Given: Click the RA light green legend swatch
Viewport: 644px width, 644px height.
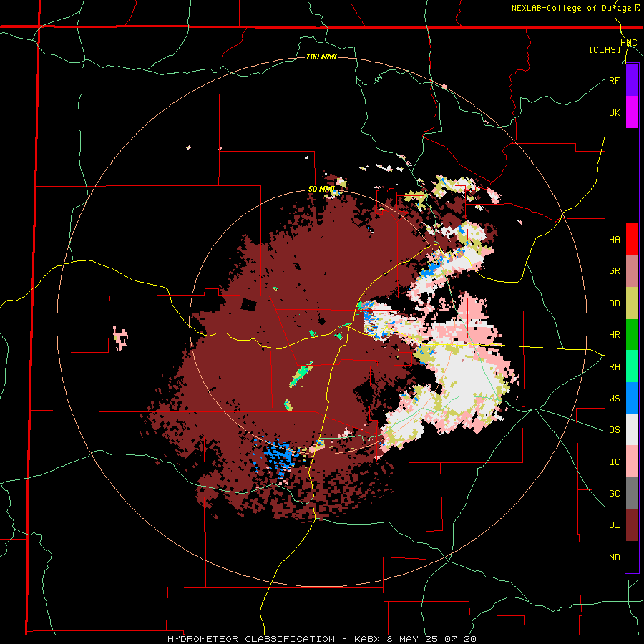Looking at the screenshot, I should click(632, 366).
